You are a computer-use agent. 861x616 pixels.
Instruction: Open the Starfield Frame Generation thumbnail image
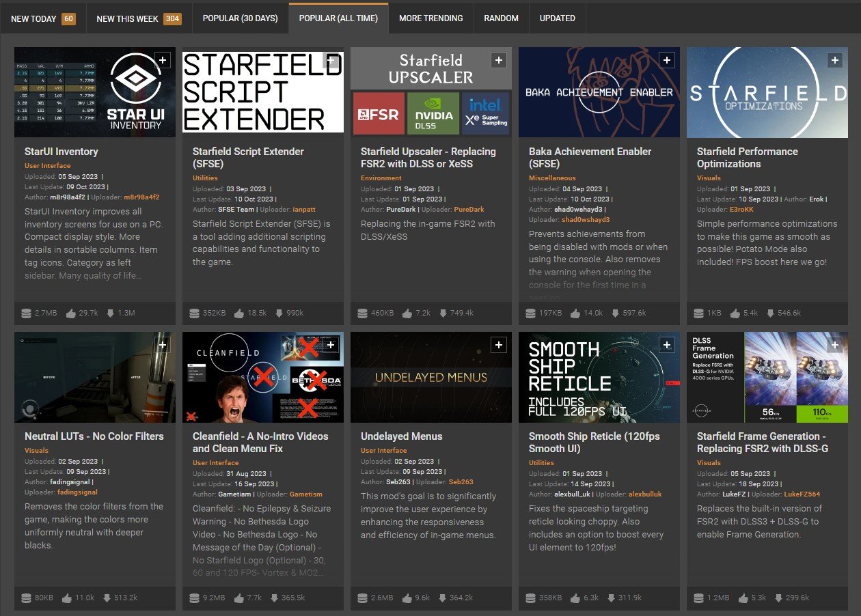(x=767, y=377)
